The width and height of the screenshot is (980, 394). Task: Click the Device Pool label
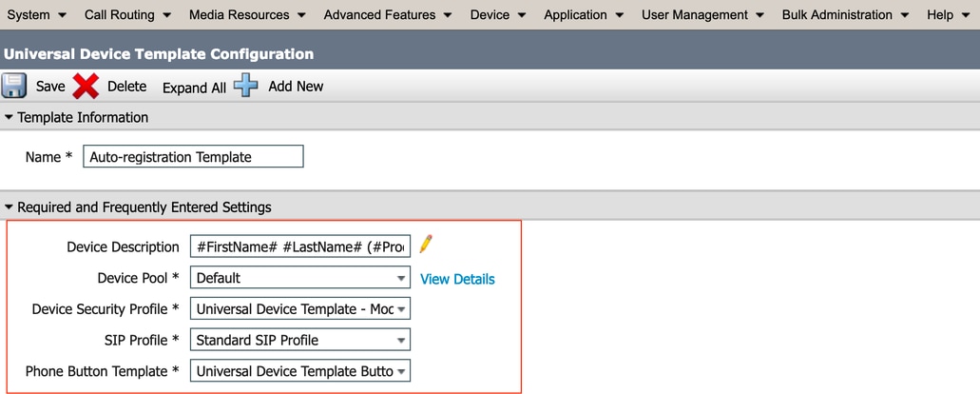pyautogui.click(x=139, y=278)
